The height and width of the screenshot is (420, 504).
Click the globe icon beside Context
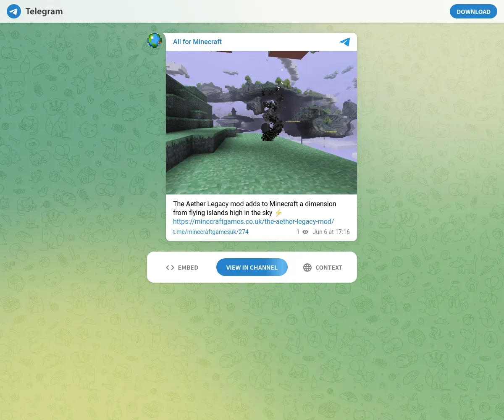[x=307, y=268]
